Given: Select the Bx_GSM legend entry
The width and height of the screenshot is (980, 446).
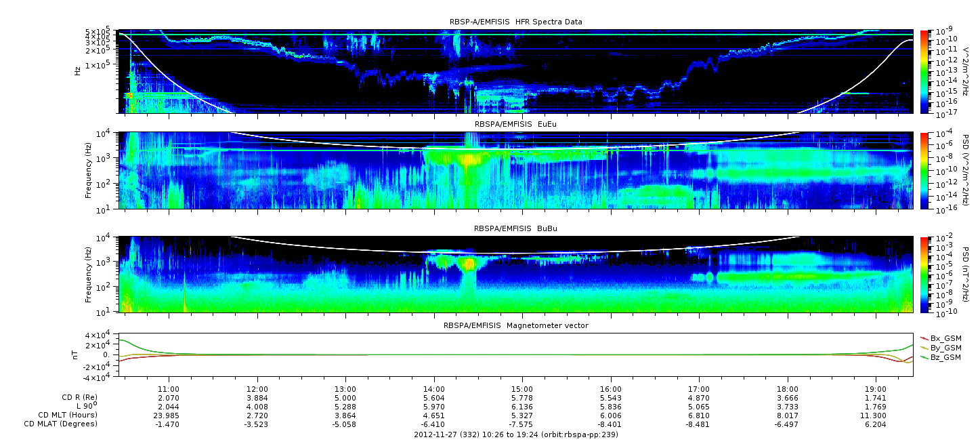Looking at the screenshot, I should pos(945,338).
